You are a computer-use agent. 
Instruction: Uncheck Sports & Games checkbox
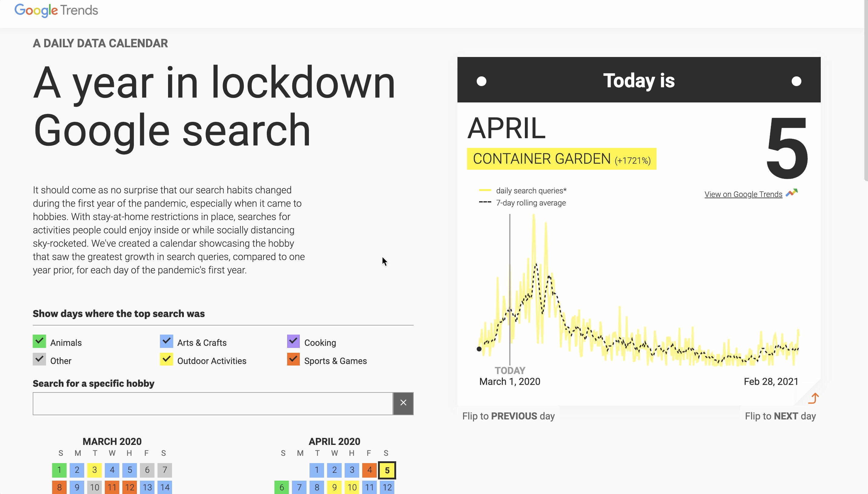[x=293, y=359]
